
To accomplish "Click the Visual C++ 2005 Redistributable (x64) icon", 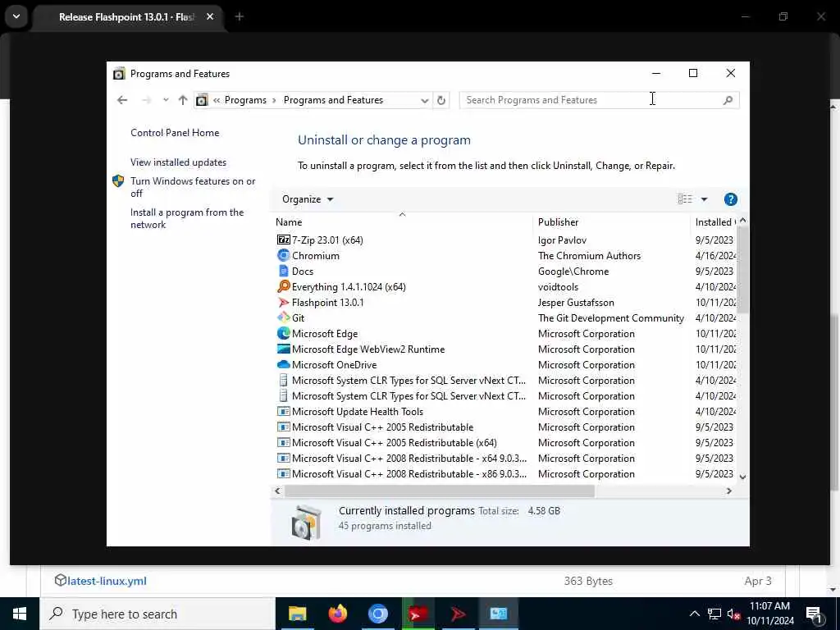I will point(283,442).
